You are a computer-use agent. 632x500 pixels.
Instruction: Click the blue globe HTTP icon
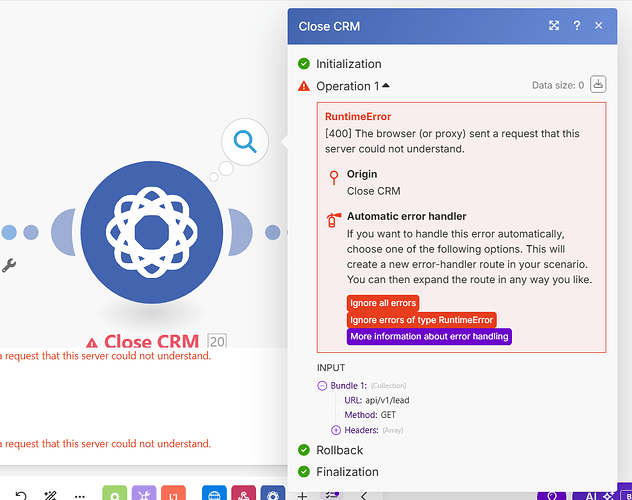pos(214,493)
